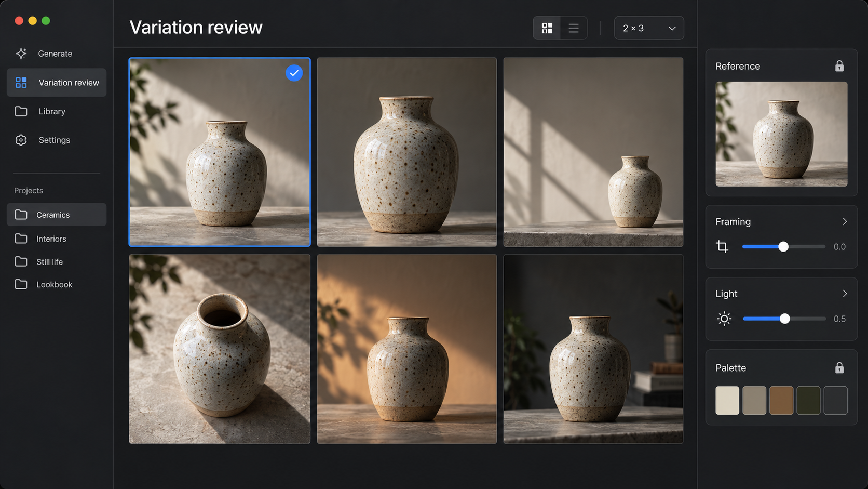Viewport: 868px width, 489px height.
Task: Pick the charcoal palette swatch
Action: point(835,400)
